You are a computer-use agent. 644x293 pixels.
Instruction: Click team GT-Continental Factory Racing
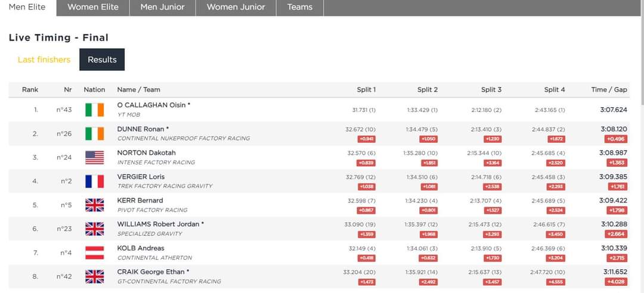pos(169,282)
